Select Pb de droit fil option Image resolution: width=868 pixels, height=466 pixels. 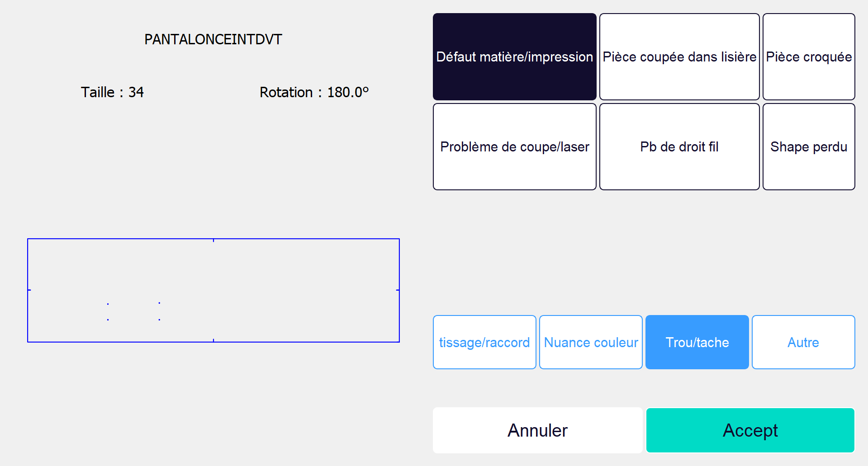coord(679,146)
